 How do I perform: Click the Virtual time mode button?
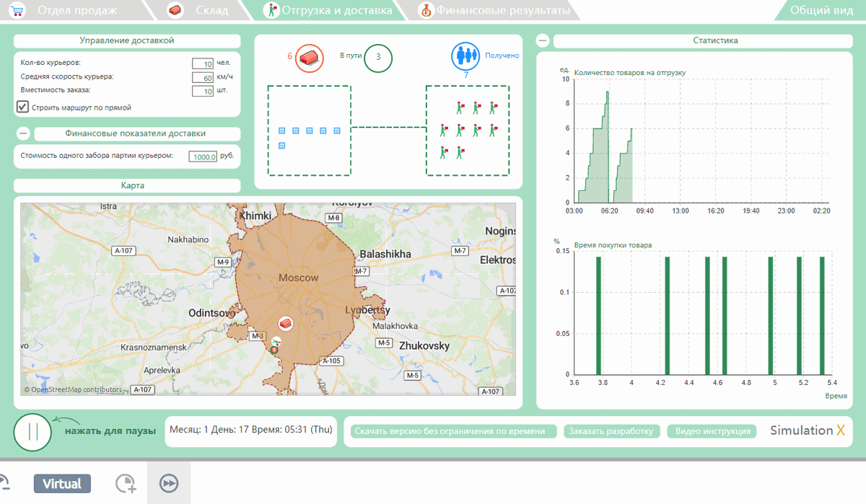62,484
